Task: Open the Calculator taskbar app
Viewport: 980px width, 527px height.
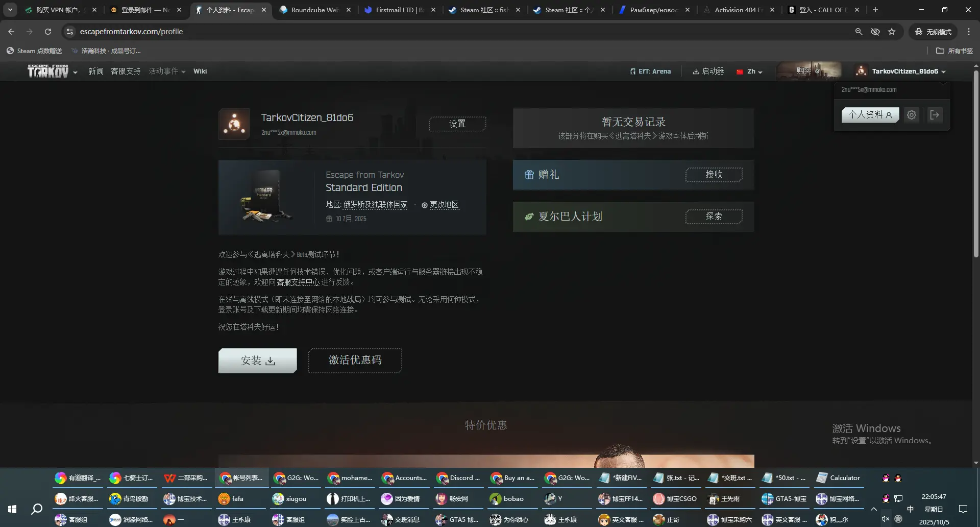Action: [839, 478]
